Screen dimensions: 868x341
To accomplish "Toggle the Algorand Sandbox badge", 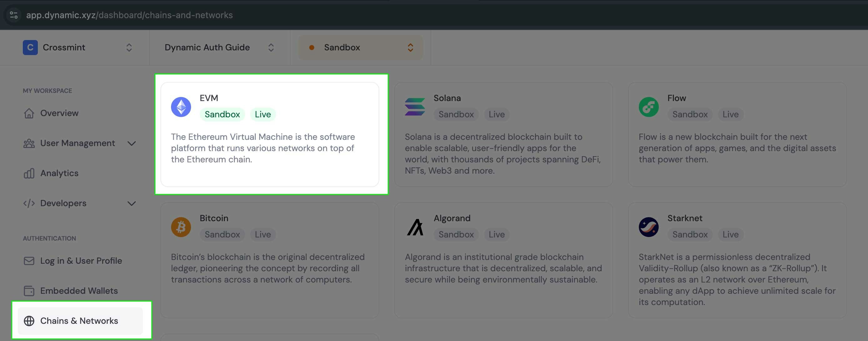I will click(456, 234).
